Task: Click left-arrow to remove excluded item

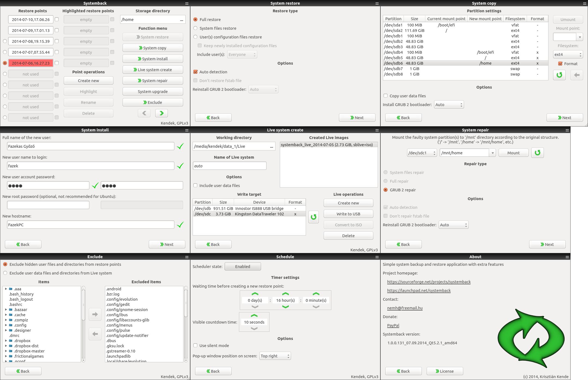Action: (x=95, y=334)
